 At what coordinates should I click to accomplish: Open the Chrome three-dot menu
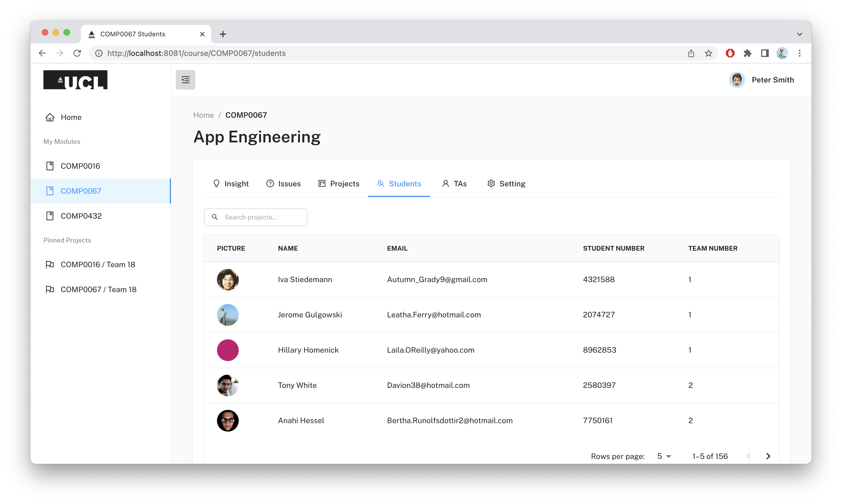(800, 53)
